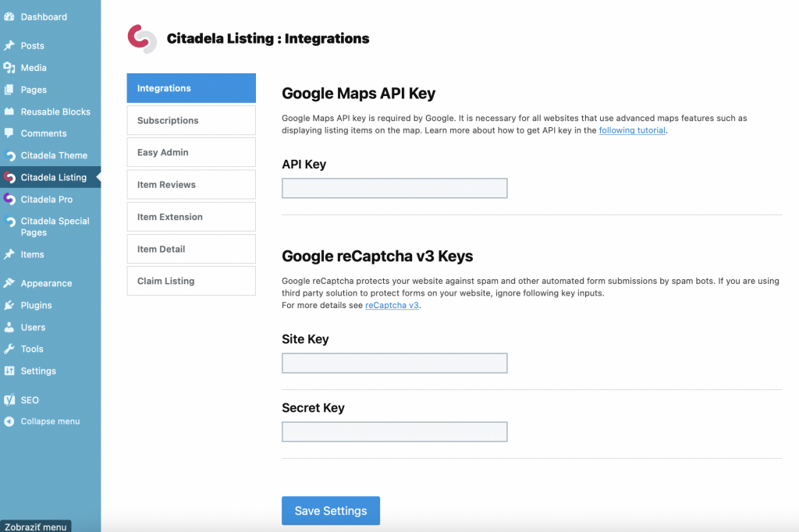The image size is (799, 532).
Task: Click the Users person icon
Action: click(x=9, y=327)
